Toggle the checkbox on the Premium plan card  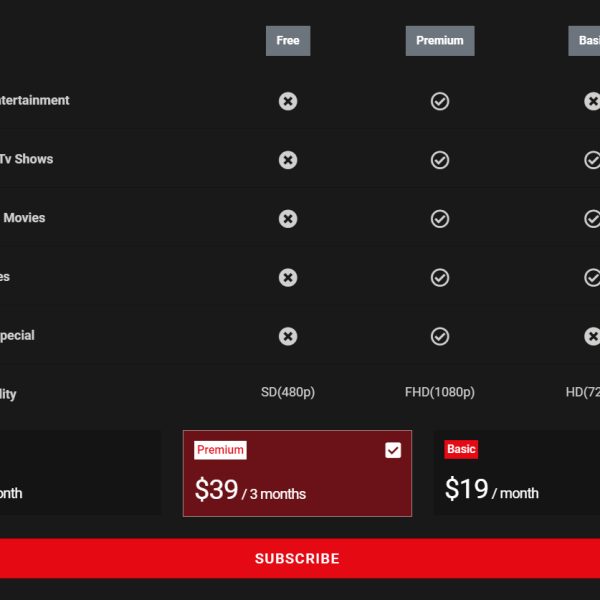(393, 450)
